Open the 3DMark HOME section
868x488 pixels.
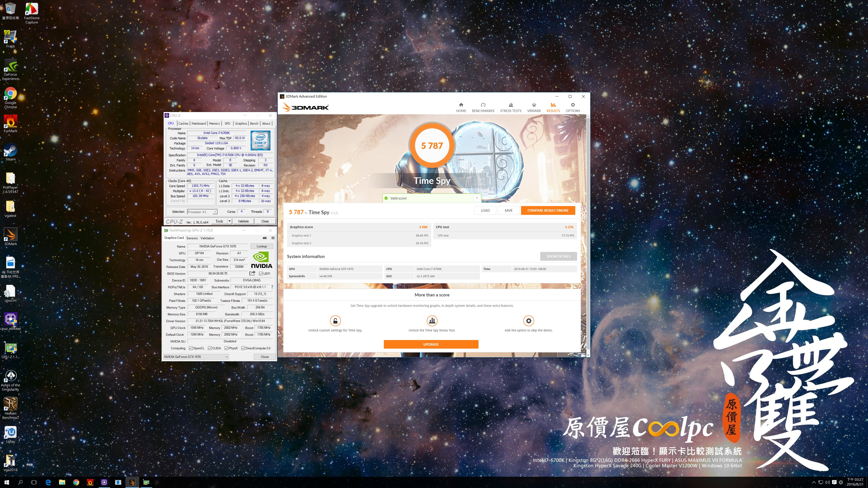pyautogui.click(x=461, y=108)
